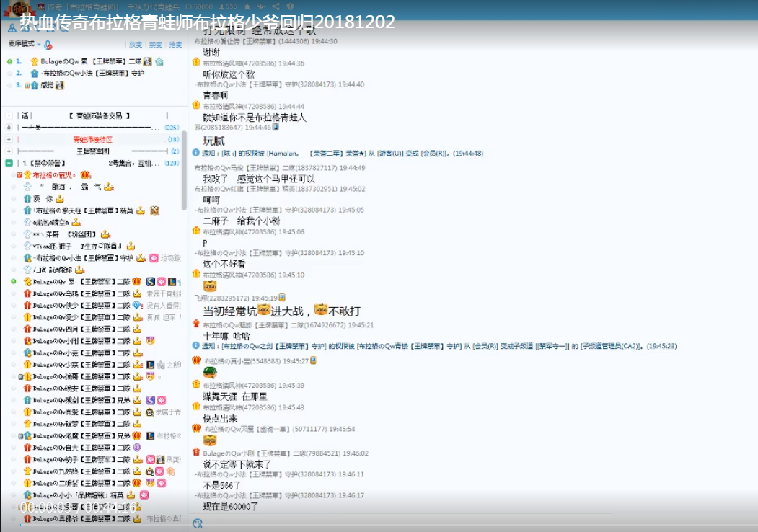The image size is (758, 532).
Task: Expand the 青蛙师接待区 channel
Action: tap(9, 139)
